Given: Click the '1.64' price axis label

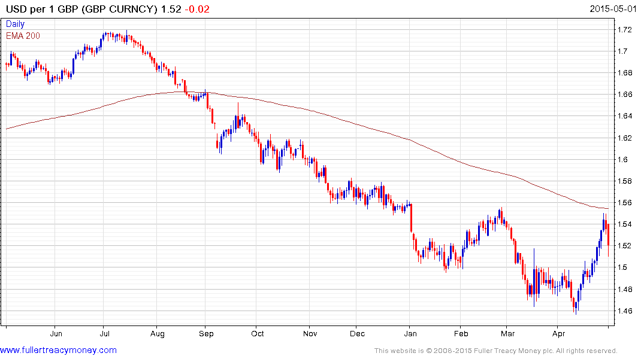Looking at the screenshot, I should 625,116.
